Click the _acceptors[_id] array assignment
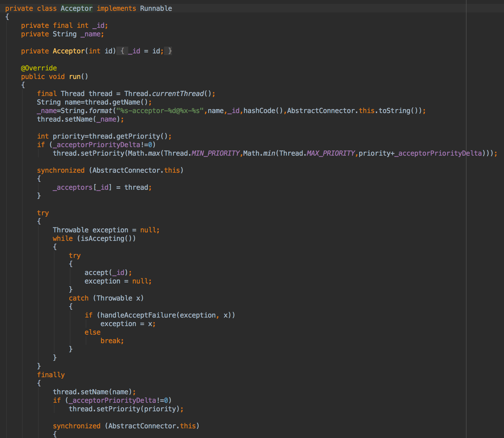This screenshot has width=504, height=438. [102, 187]
